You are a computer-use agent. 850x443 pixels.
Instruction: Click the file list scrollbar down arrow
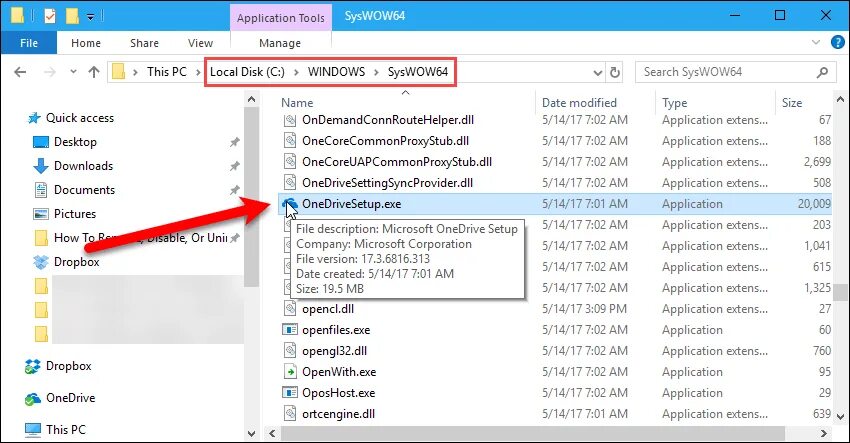pos(840,417)
